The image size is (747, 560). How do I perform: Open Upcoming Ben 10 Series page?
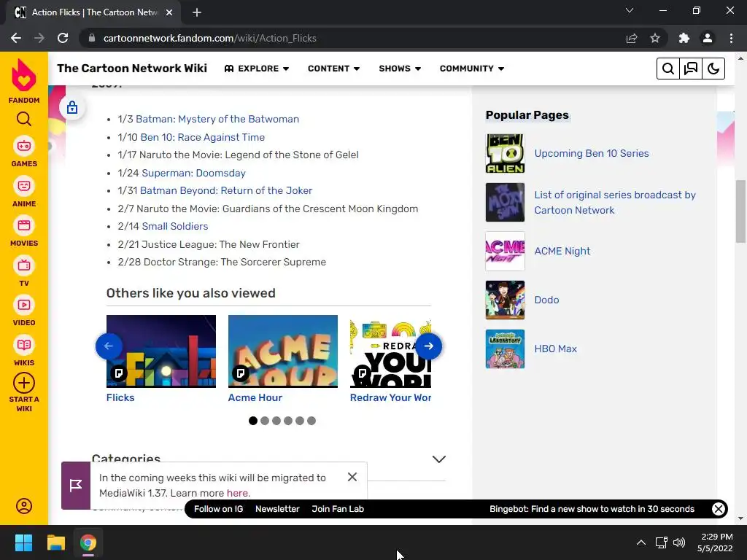pos(591,153)
